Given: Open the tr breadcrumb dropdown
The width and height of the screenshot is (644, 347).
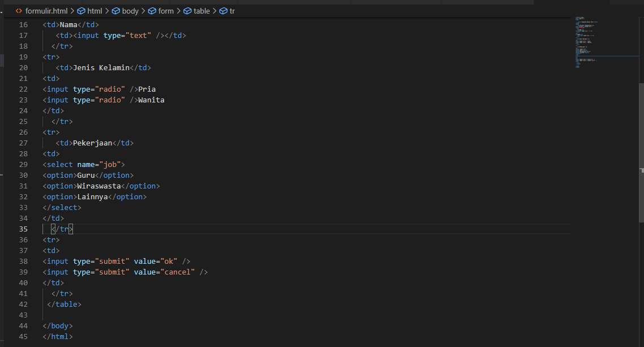Looking at the screenshot, I should coord(232,10).
